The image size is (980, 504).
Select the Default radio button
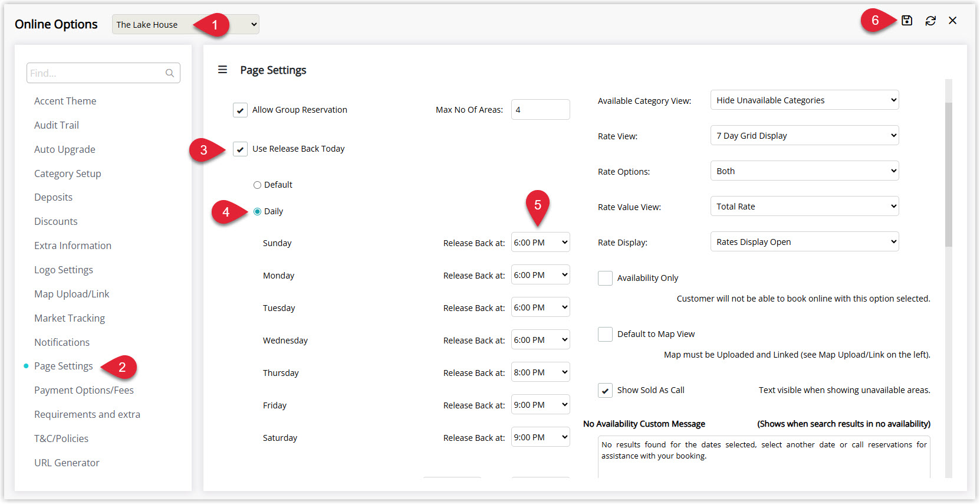point(257,185)
